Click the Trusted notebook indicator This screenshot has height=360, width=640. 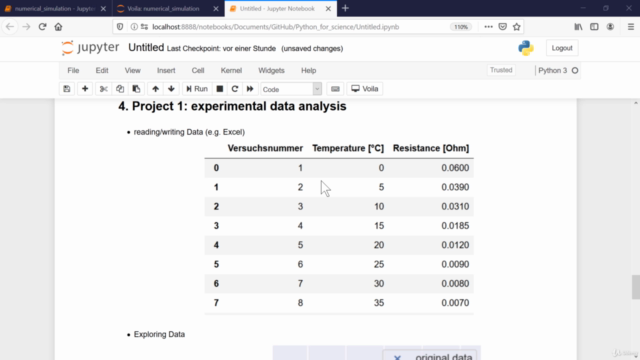pos(501,70)
